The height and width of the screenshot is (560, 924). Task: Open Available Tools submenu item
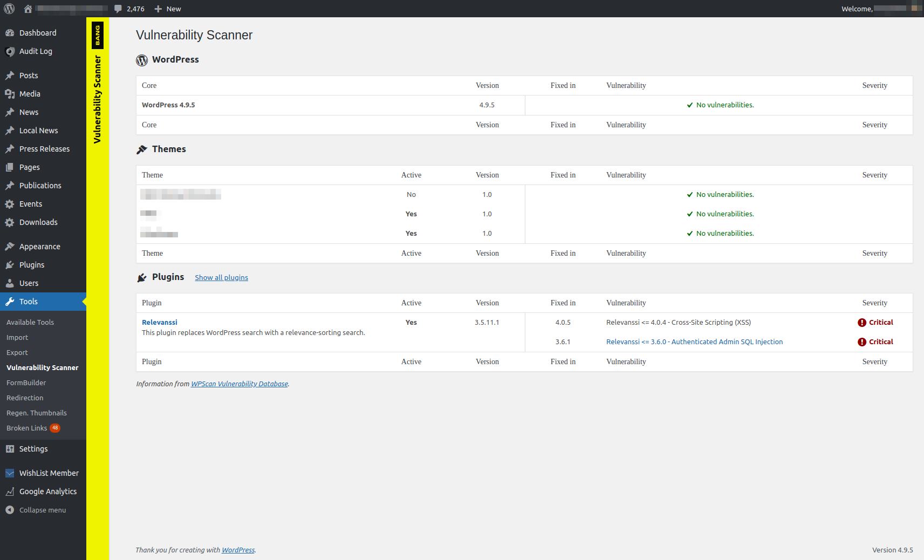[30, 322]
